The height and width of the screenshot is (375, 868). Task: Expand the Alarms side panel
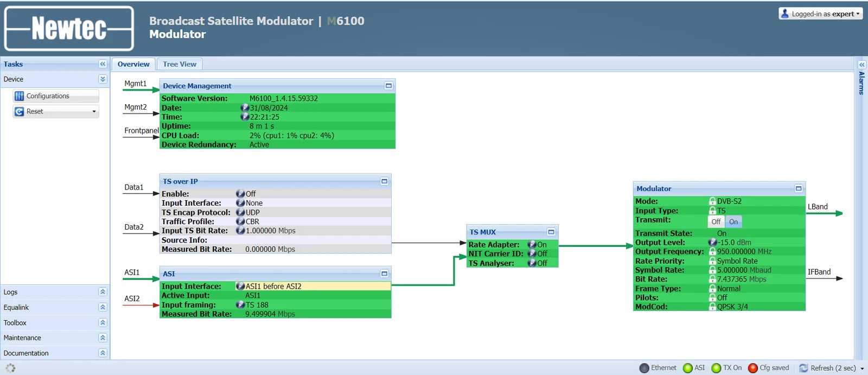click(x=861, y=65)
